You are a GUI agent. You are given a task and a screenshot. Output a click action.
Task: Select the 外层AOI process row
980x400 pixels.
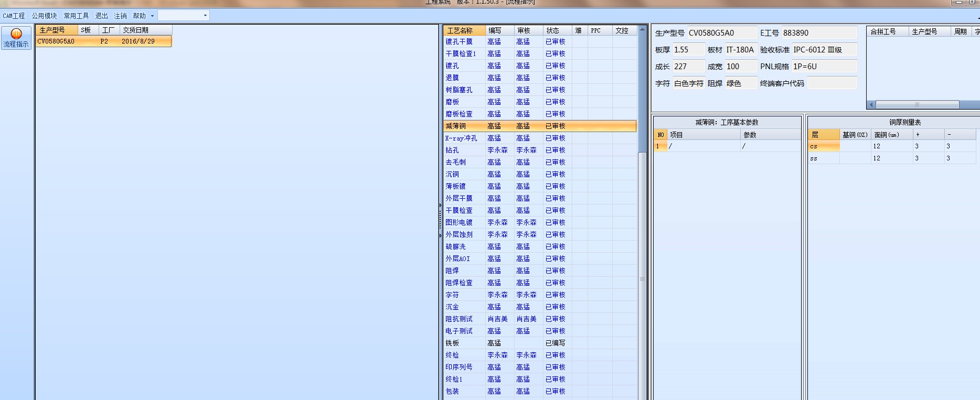pyautogui.click(x=540, y=258)
